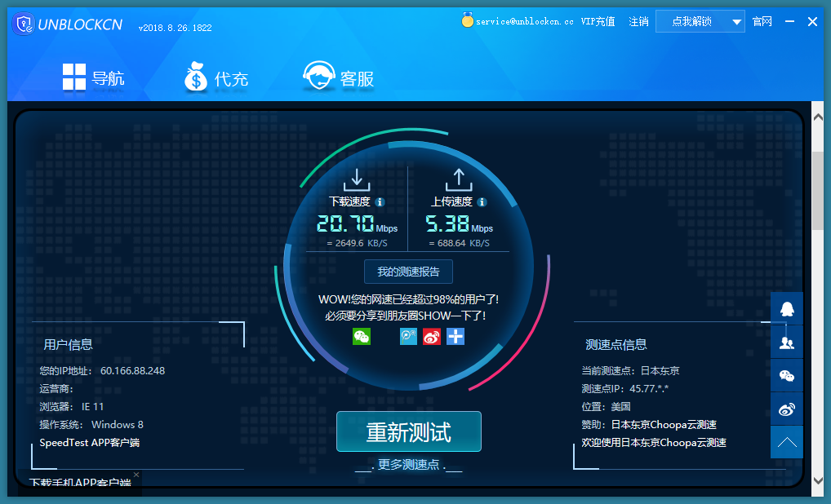
Task: Click the SpeedTest APP客户端 text
Action: [x=90, y=443]
